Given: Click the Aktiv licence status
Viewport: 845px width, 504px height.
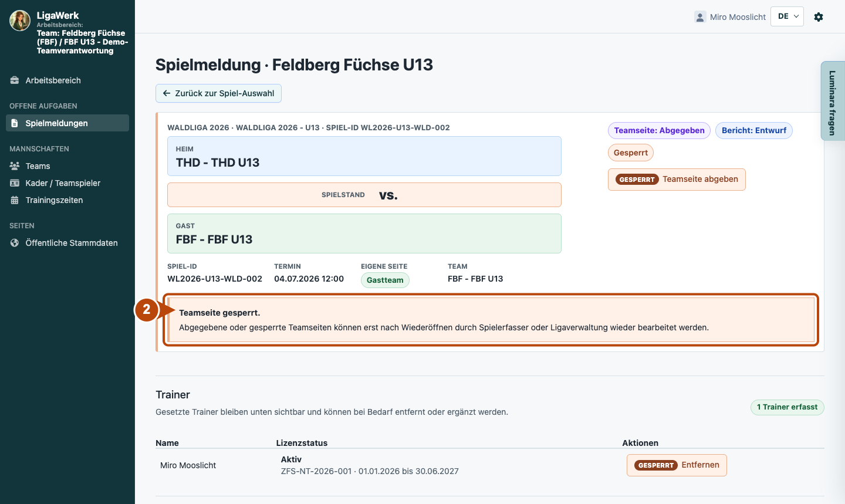Looking at the screenshot, I should coord(291,459).
